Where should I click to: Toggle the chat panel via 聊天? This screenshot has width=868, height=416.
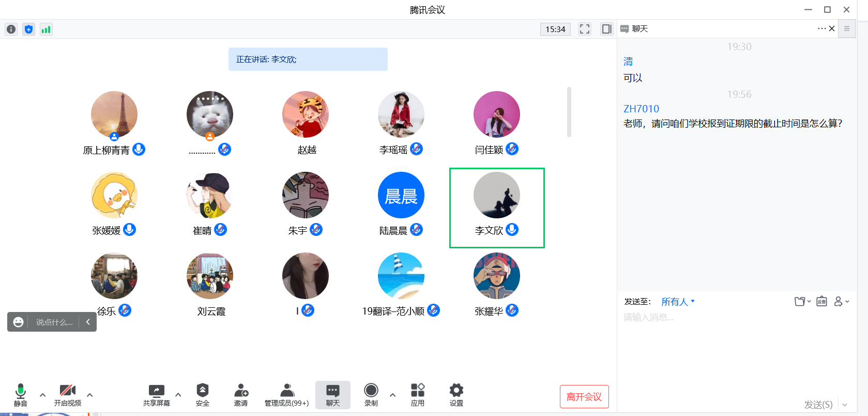click(332, 395)
